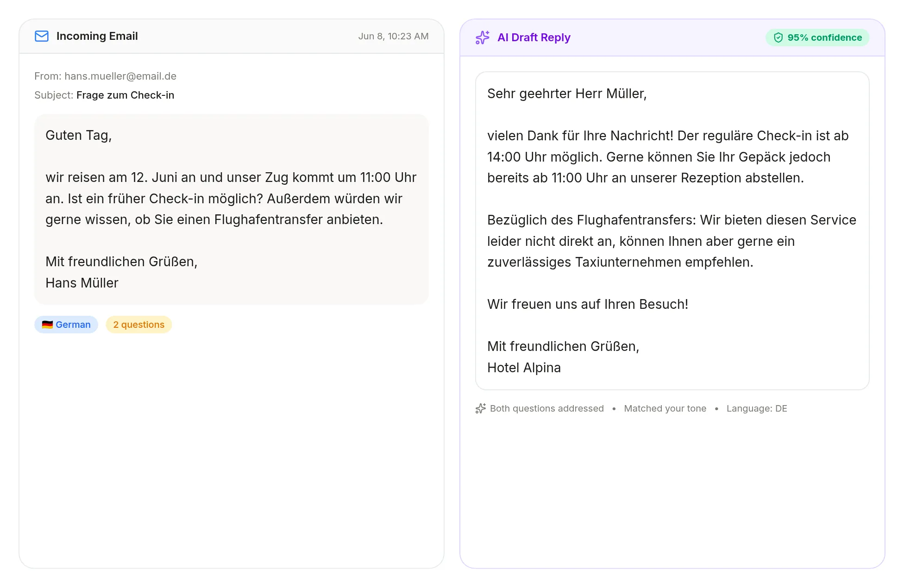This screenshot has width=904, height=588.
Task: Click the purple AI sparkle icon
Action: (x=483, y=38)
